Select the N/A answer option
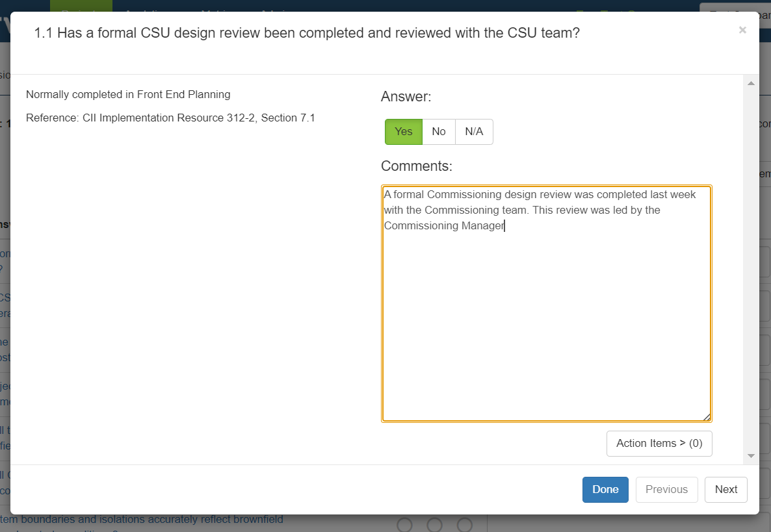771x532 pixels. [x=474, y=132]
